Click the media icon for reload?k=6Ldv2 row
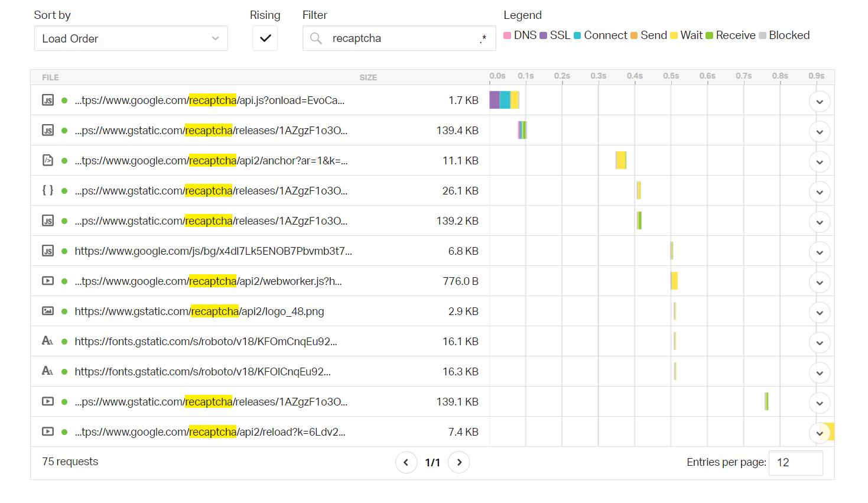The height and width of the screenshot is (503, 868). point(48,431)
